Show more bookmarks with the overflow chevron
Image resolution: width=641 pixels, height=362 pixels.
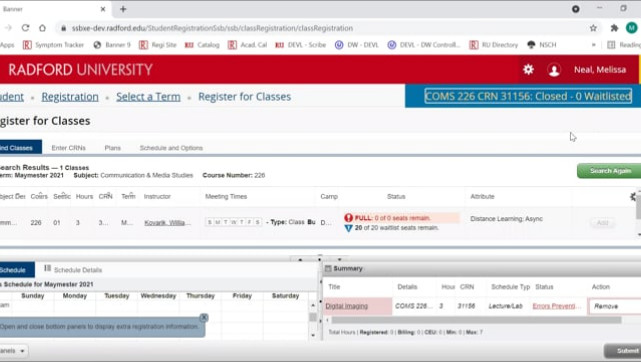click(594, 45)
